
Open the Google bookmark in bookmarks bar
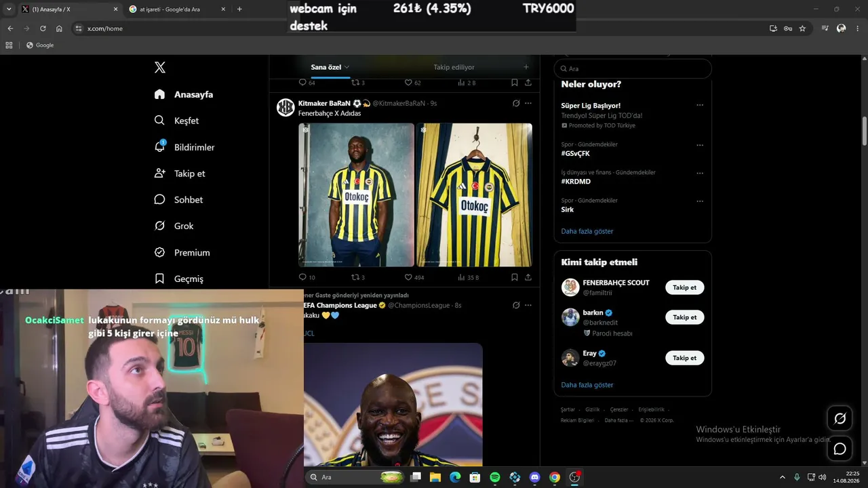(x=40, y=45)
